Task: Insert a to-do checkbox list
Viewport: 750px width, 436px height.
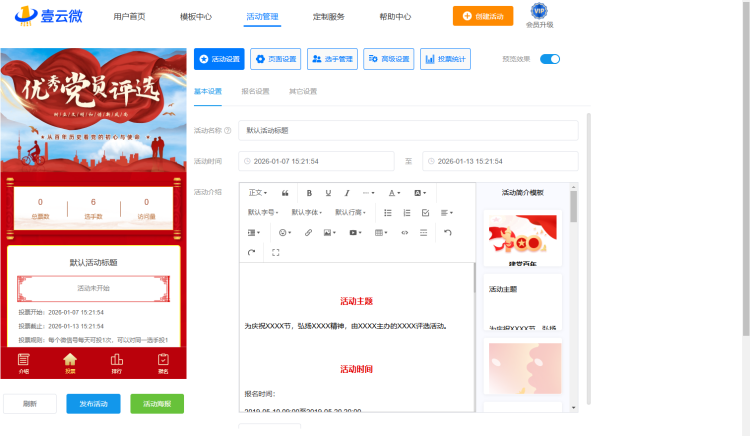Action: tap(425, 212)
